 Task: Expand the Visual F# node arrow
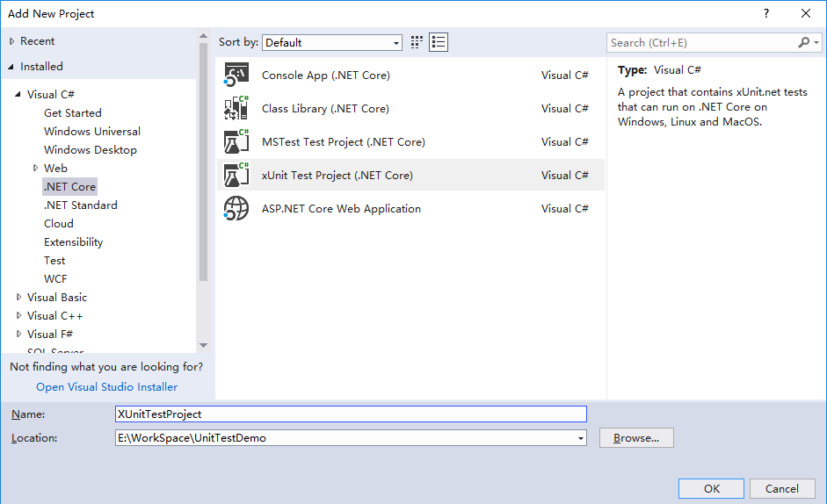point(18,335)
